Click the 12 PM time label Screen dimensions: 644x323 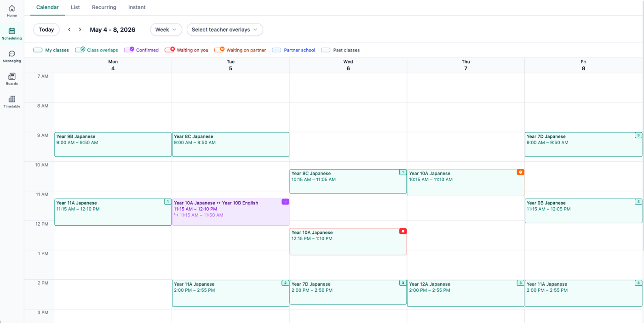(x=42, y=224)
